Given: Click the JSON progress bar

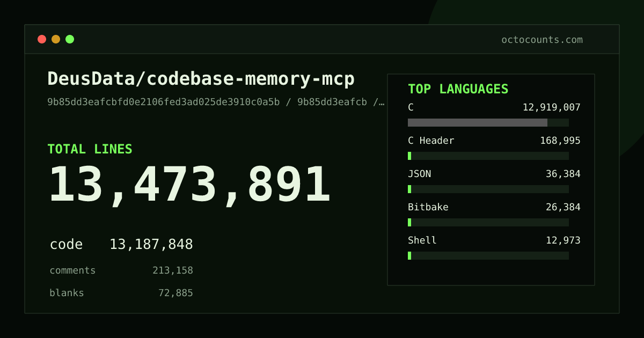Looking at the screenshot, I should click(488, 189).
